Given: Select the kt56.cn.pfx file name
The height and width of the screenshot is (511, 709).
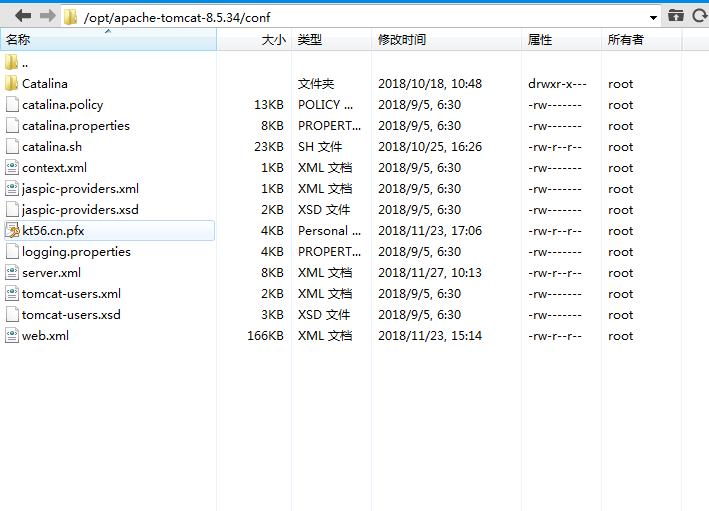Looking at the screenshot, I should 53,231.
